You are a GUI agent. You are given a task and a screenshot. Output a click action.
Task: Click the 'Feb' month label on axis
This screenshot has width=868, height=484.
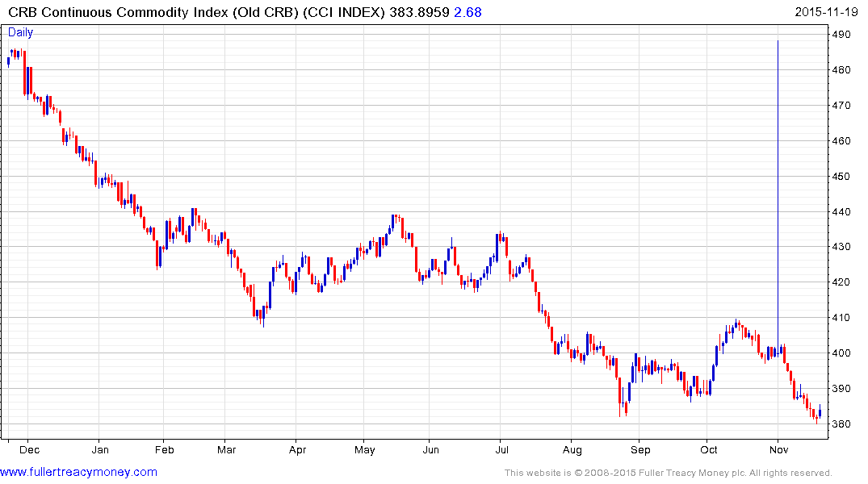pyautogui.click(x=165, y=449)
